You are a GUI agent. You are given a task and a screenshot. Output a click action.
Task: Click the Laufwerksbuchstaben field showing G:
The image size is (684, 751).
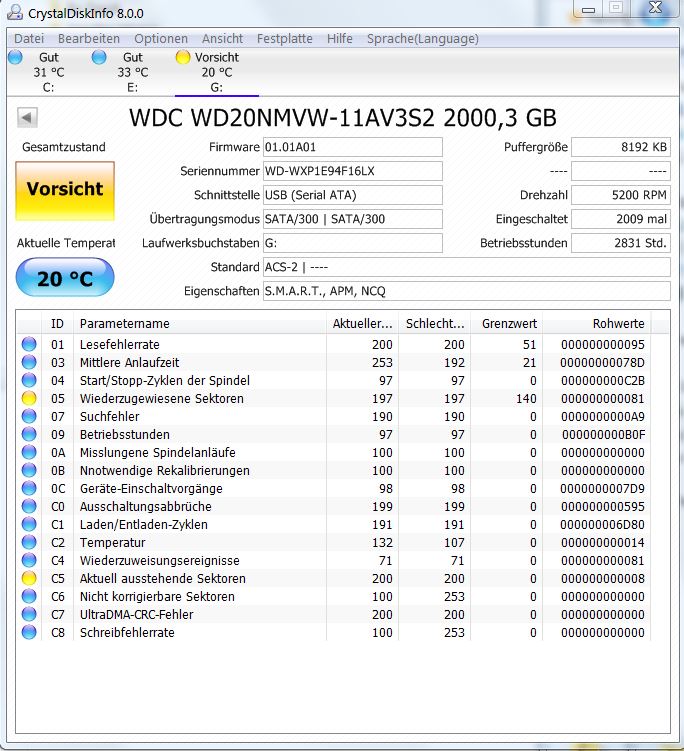pos(353,243)
